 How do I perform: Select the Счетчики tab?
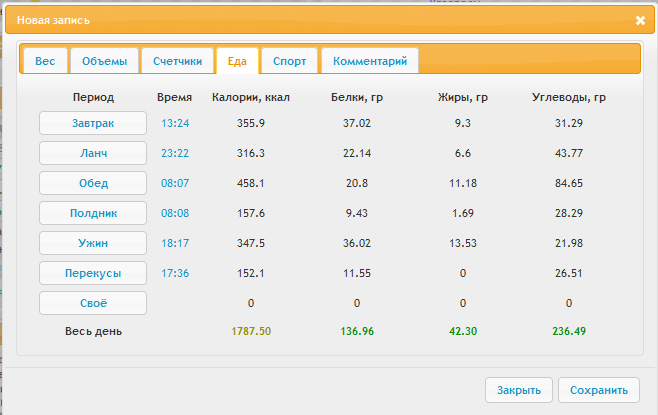pos(178,61)
